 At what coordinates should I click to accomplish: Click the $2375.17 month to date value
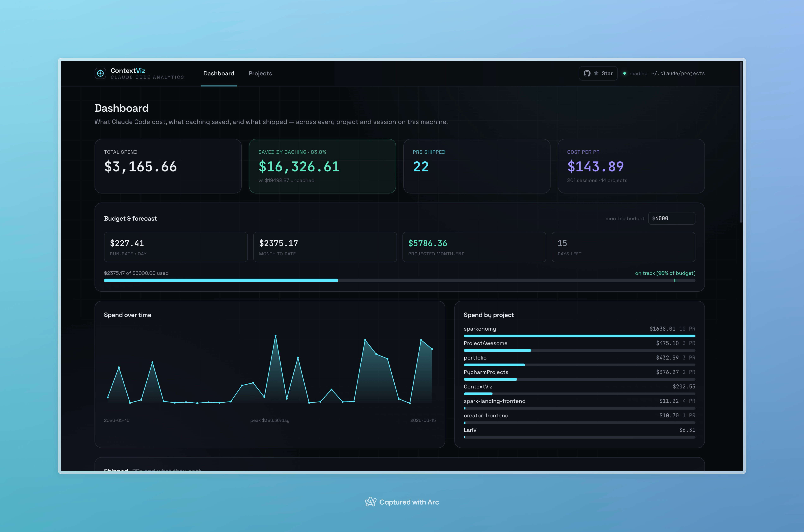(279, 243)
